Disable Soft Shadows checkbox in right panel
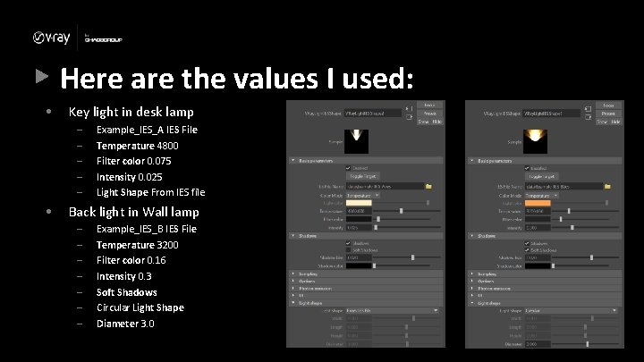644x362 pixels. [x=527, y=250]
